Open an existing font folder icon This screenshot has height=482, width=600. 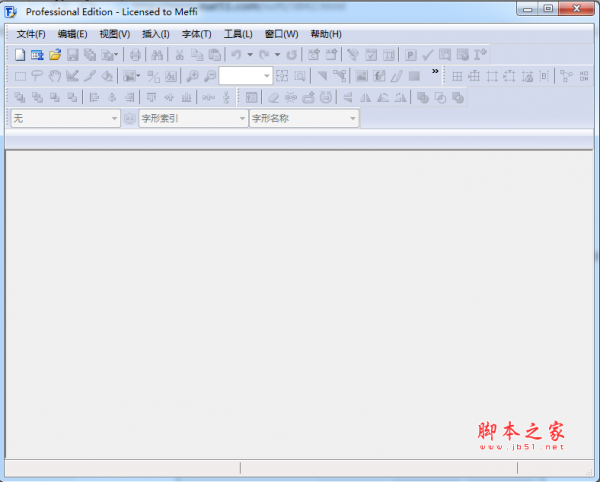[x=55, y=55]
